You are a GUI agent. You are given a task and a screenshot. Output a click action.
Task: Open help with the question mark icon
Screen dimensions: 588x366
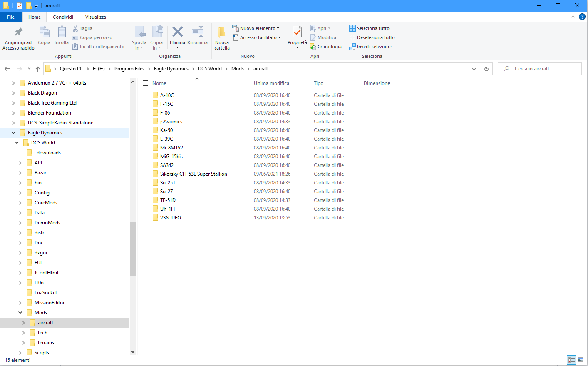click(x=582, y=17)
